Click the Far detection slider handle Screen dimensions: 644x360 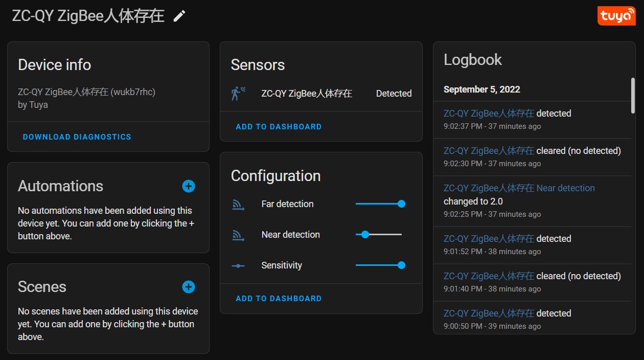pos(401,204)
